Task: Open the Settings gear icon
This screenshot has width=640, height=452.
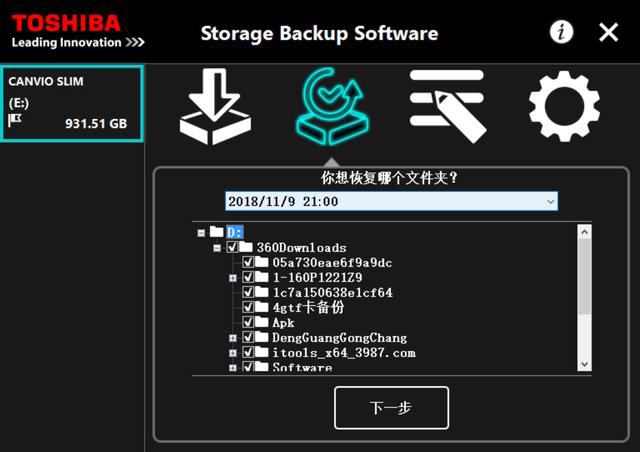Action: [564, 106]
